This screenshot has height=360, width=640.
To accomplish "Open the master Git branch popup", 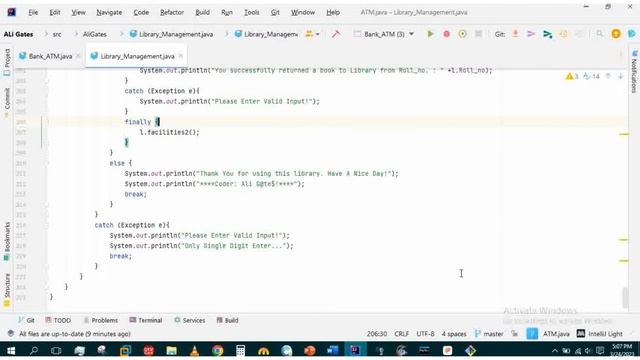I will [x=489, y=334].
